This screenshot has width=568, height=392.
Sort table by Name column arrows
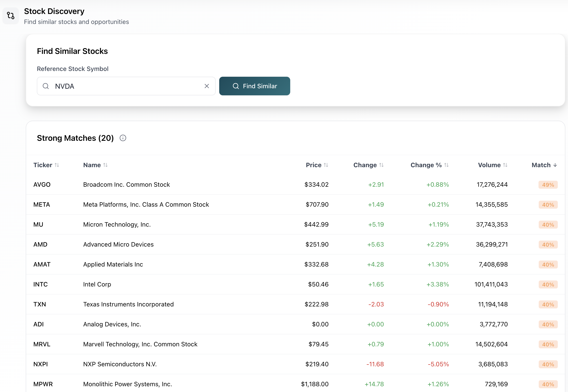pyautogui.click(x=105, y=165)
